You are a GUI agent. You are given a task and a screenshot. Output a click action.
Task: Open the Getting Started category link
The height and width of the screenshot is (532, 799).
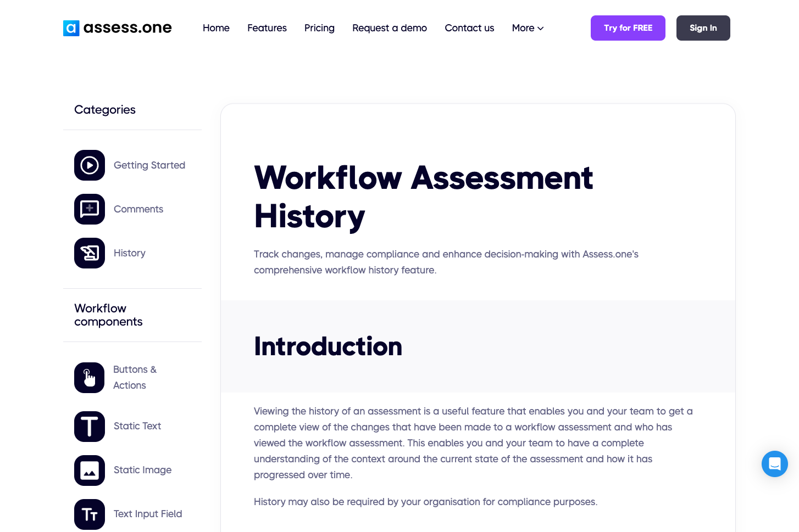click(x=149, y=165)
